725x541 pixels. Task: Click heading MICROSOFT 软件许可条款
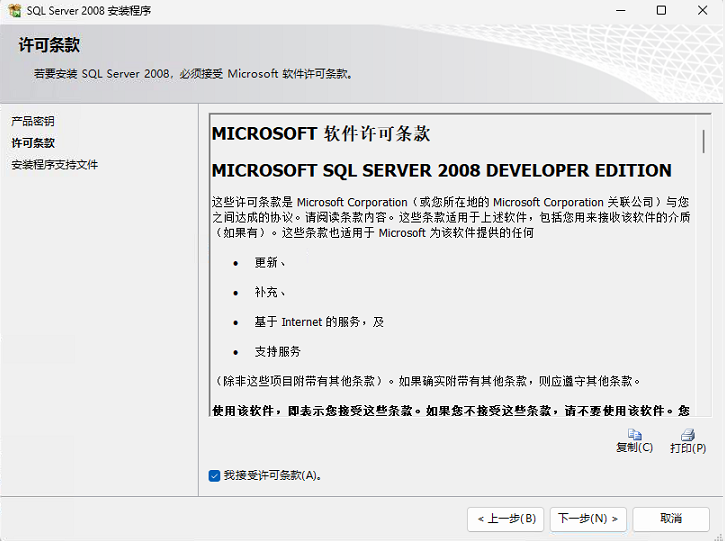pyautogui.click(x=321, y=134)
